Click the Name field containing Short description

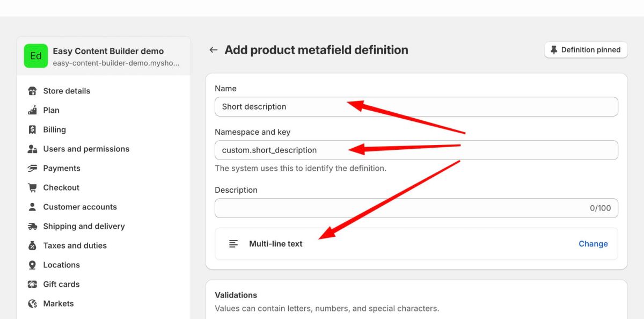pyautogui.click(x=416, y=106)
